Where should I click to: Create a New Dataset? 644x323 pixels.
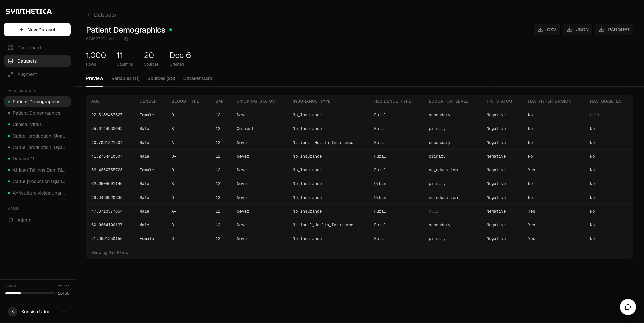(x=37, y=30)
